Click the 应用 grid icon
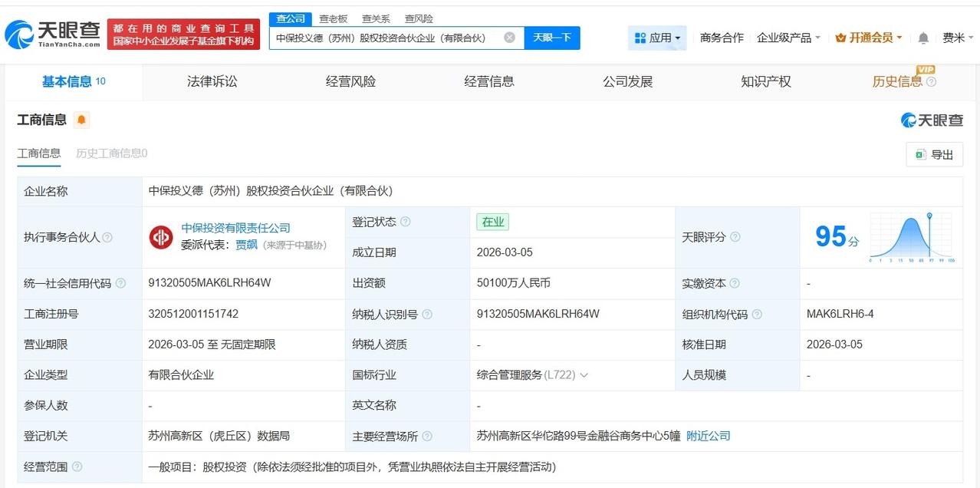980x488 pixels. click(639, 37)
